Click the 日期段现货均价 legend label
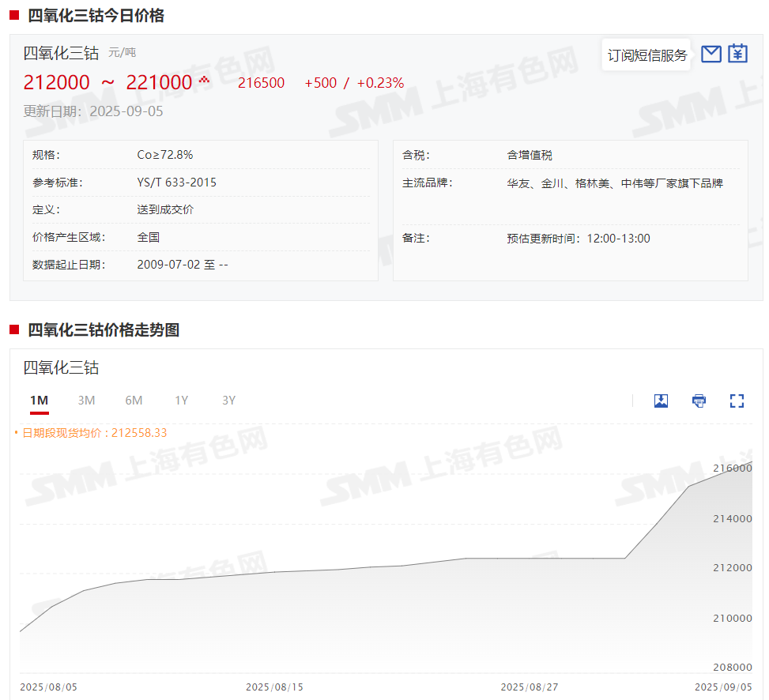This screenshot has height=700, width=769. (x=93, y=433)
